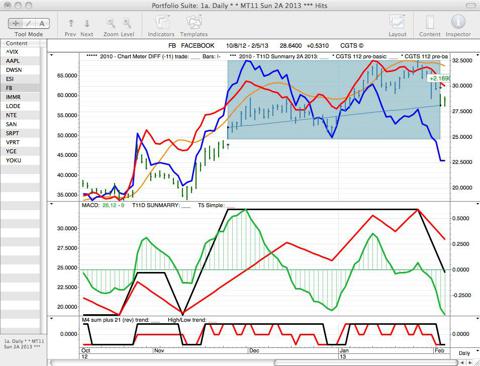Click the Dec marker on time axis
Image resolution: width=480 pixels, height=366 pixels.
[x=255, y=351]
